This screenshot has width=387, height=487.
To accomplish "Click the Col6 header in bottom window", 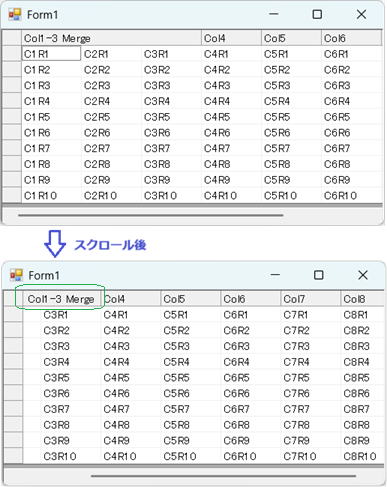I will pos(251,299).
